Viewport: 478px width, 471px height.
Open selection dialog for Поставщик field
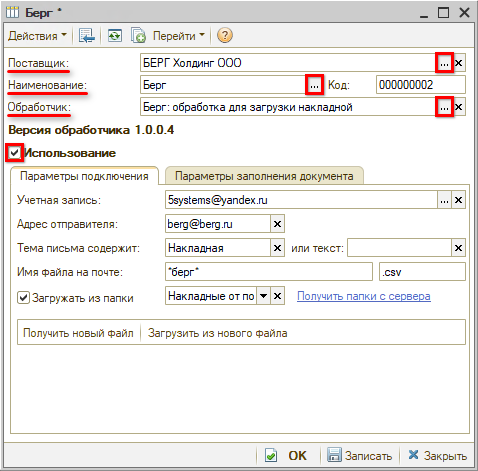(444, 63)
